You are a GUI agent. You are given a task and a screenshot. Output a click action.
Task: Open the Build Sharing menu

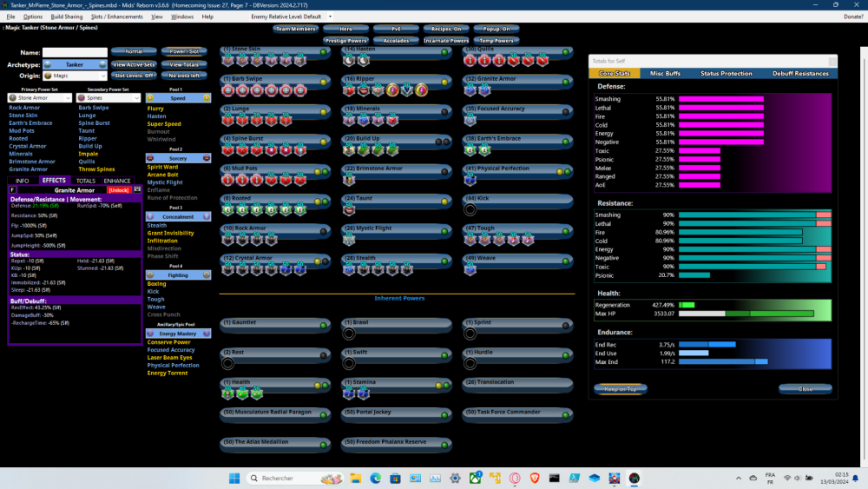(67, 17)
